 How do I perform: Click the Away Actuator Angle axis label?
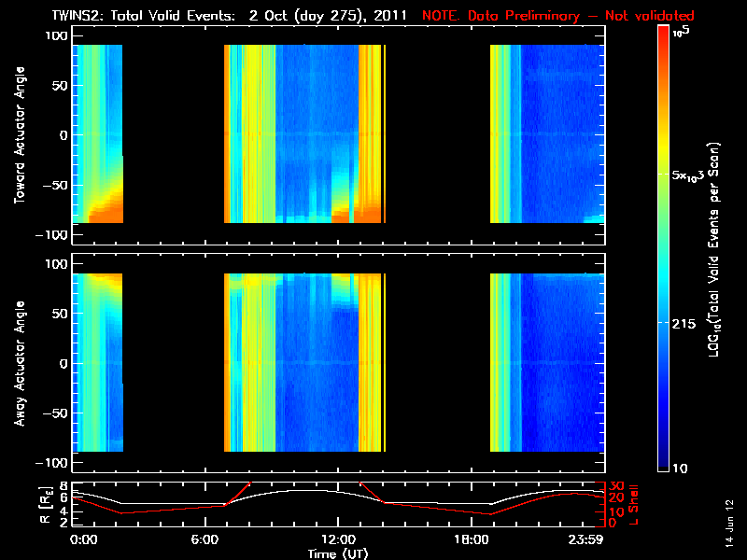20,363
